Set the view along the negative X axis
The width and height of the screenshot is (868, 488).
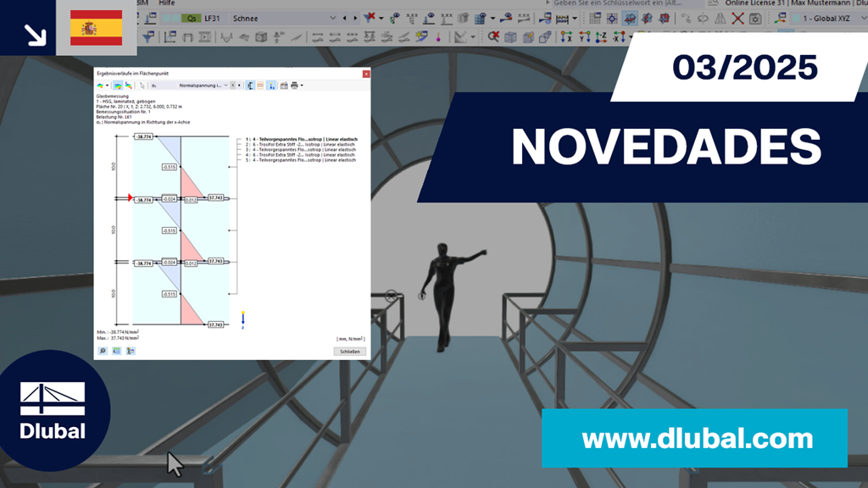[619, 37]
